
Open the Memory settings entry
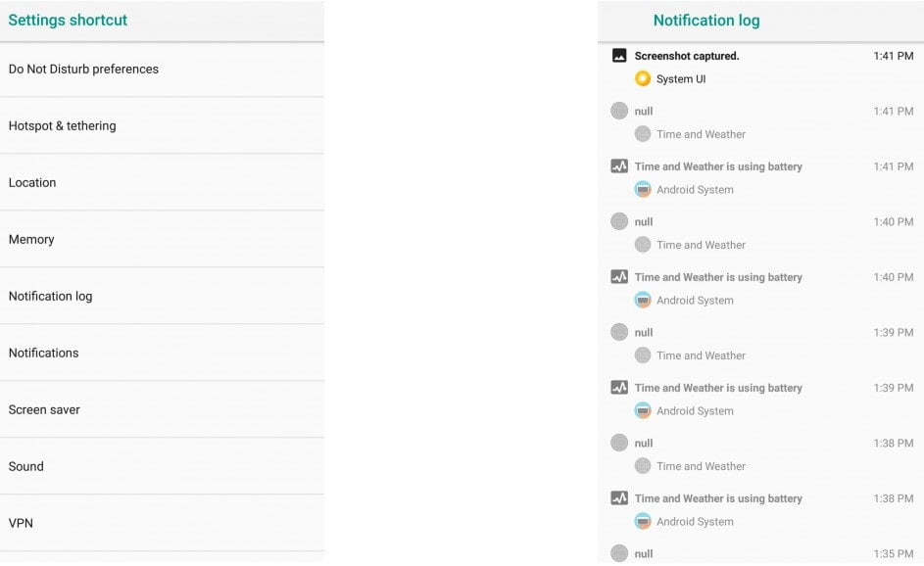click(x=30, y=239)
